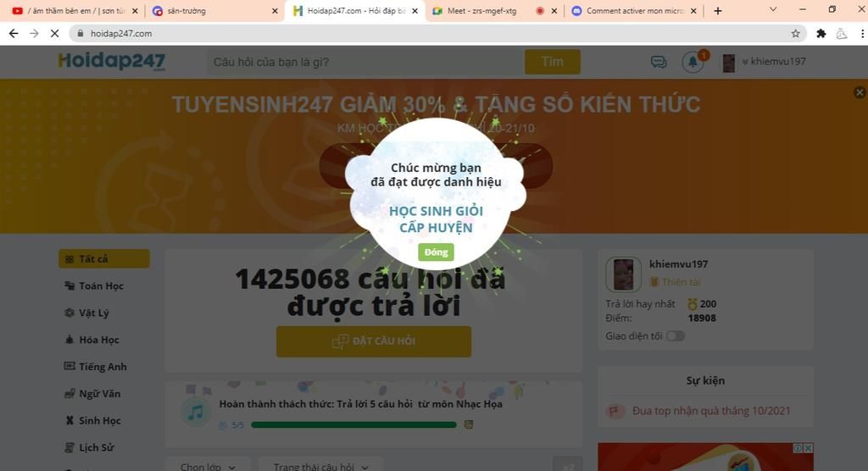
Task: Select the Toán Học subject
Action: click(x=93, y=285)
